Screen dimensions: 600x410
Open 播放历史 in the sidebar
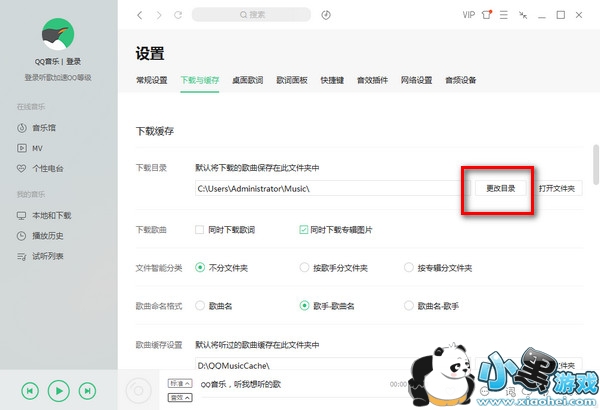40,236
